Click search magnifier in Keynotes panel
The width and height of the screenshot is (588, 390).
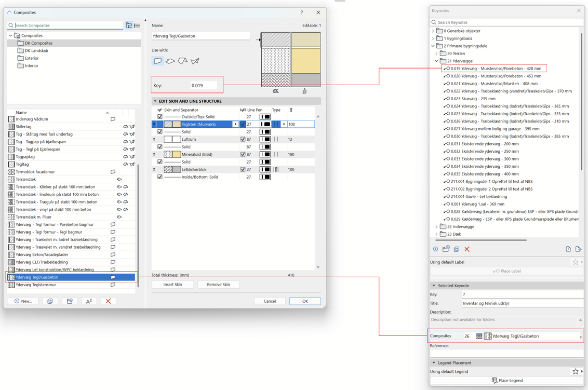pyautogui.click(x=434, y=22)
